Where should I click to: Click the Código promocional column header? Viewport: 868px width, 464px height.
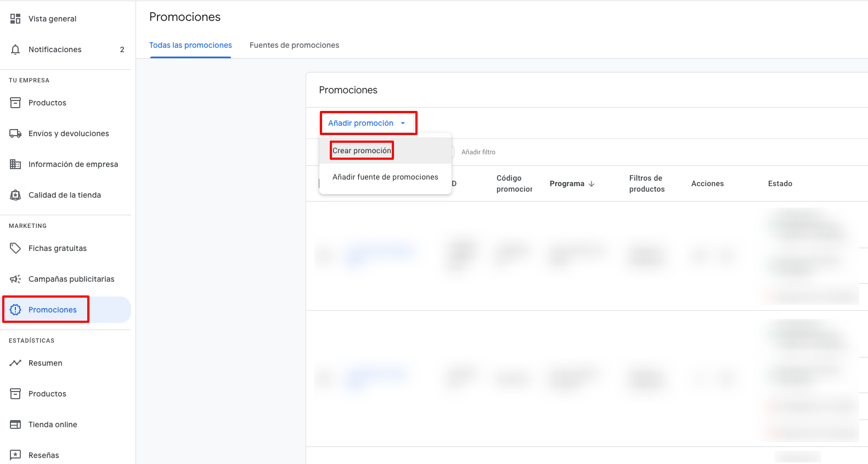tap(514, 183)
